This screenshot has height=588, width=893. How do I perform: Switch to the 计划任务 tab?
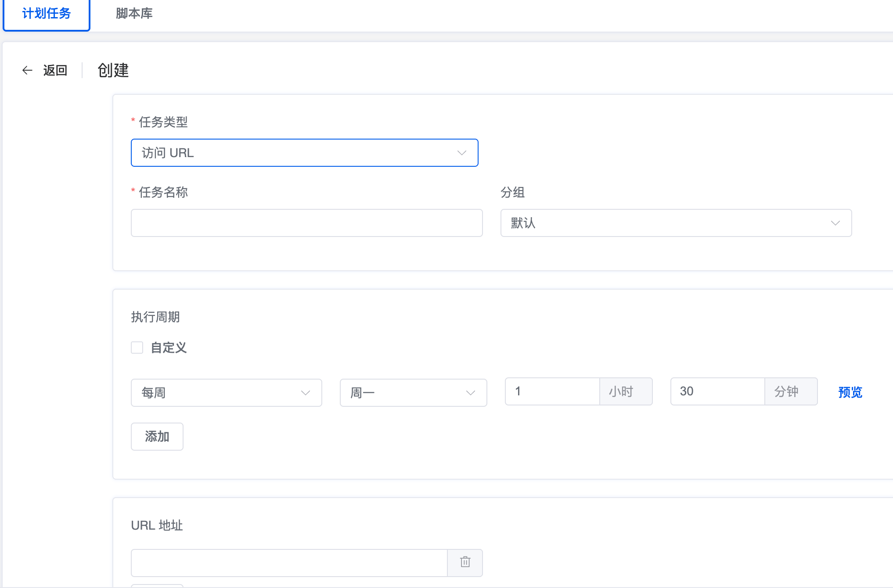47,14
